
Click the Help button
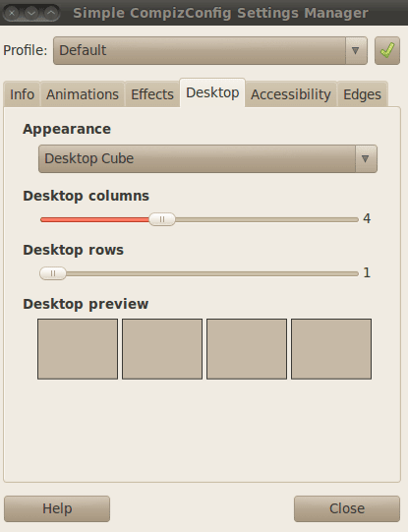(x=57, y=508)
